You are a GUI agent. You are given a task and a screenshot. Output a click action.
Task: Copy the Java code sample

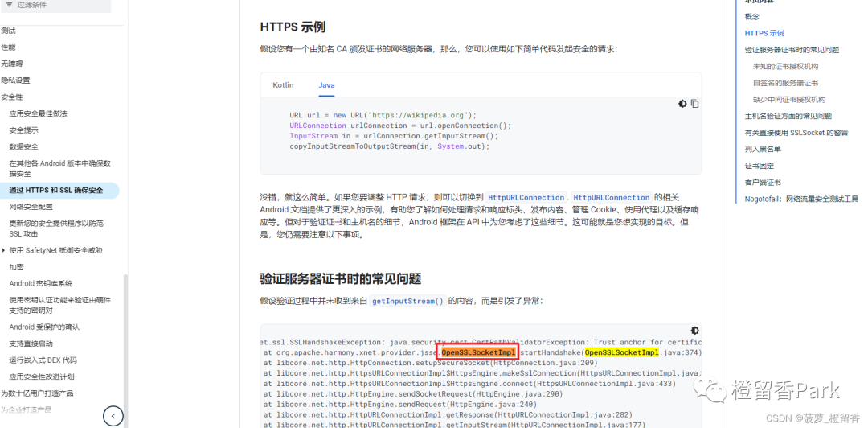[x=695, y=104]
